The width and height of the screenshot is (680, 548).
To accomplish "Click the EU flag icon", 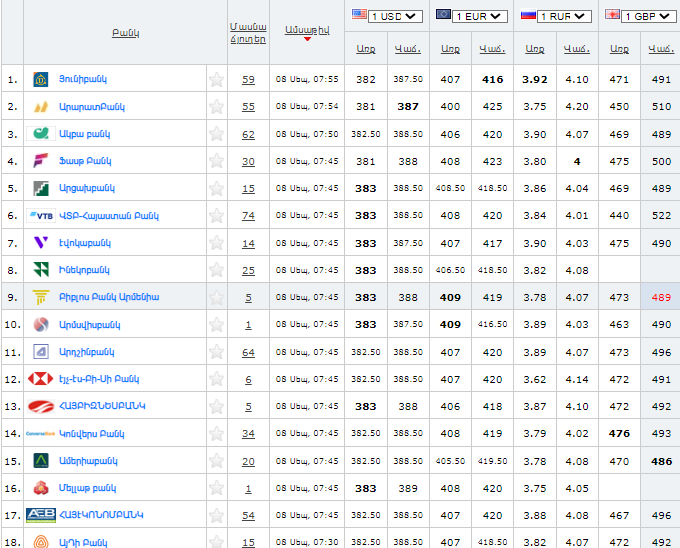I will click(x=443, y=14).
